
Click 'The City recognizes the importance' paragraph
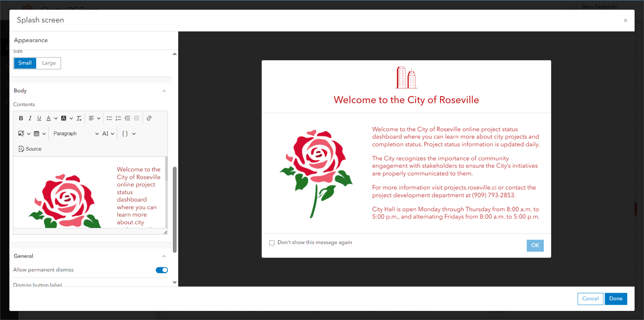click(455, 166)
